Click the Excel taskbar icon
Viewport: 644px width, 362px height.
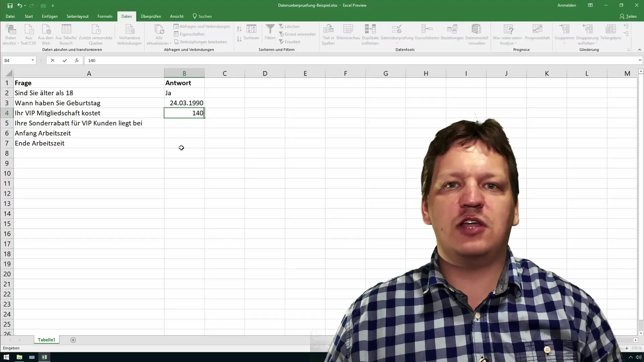pyautogui.click(x=44, y=357)
